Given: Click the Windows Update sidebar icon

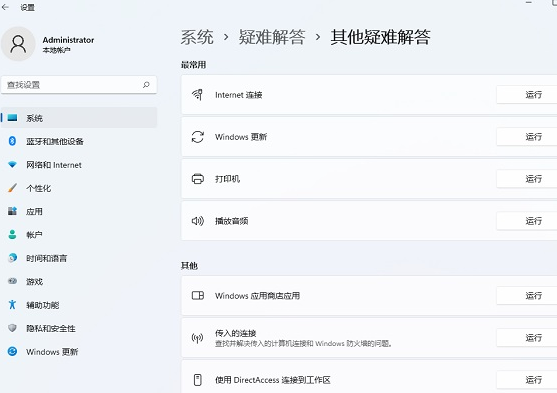Looking at the screenshot, I should [x=12, y=351].
